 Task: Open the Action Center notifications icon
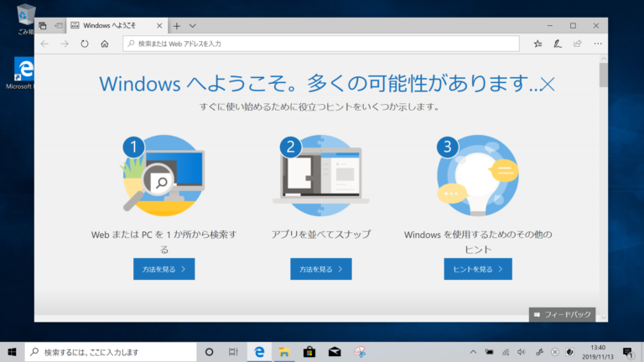tap(628, 352)
